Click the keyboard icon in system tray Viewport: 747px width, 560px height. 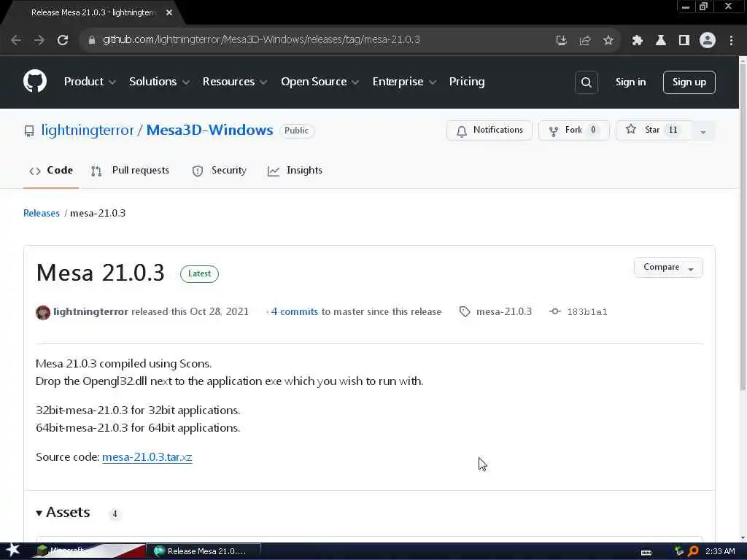(x=646, y=552)
